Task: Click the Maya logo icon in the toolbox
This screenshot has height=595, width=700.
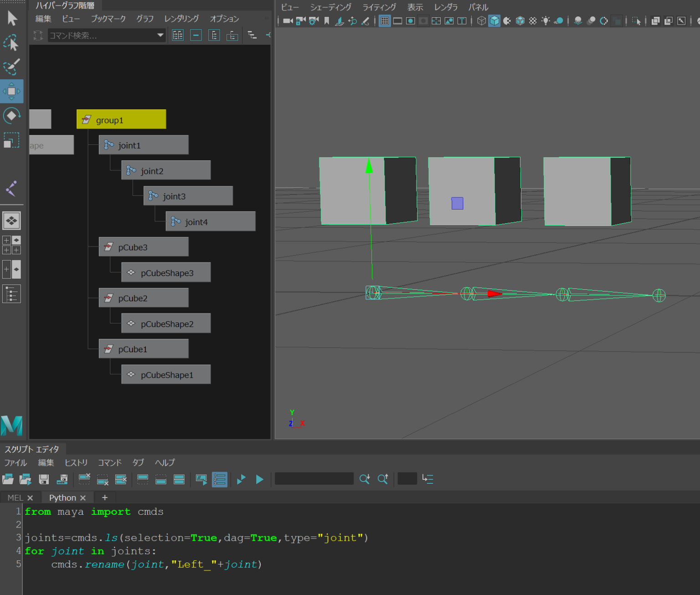Action: point(12,426)
